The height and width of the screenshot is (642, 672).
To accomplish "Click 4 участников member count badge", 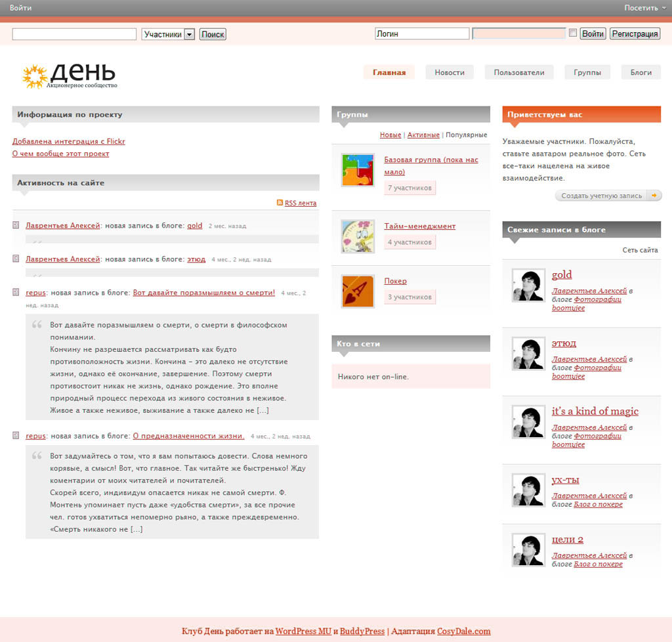I will point(409,242).
